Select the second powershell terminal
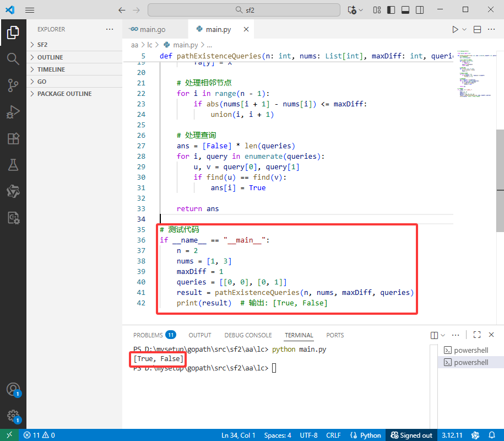 pos(471,363)
